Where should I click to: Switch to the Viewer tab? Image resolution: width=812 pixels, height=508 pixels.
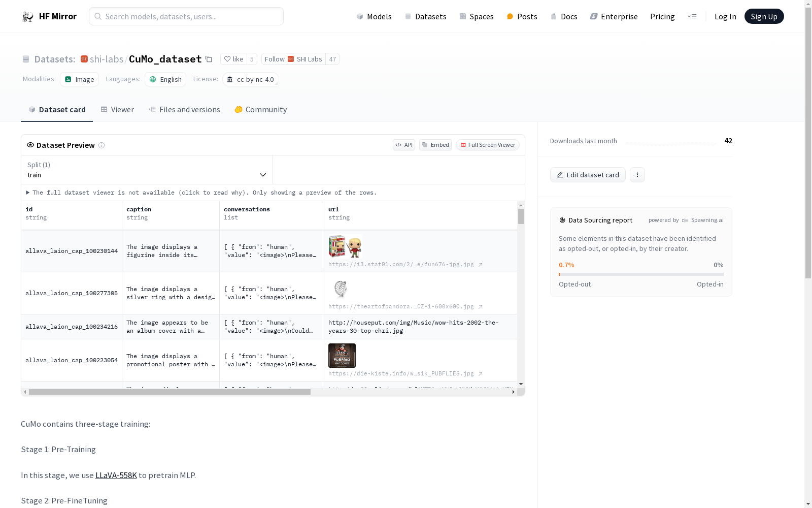click(x=117, y=110)
